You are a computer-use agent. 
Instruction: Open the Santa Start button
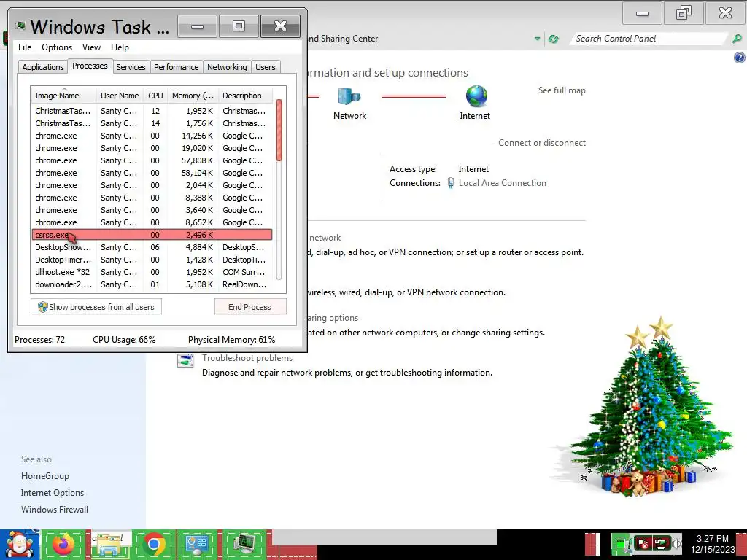coord(20,544)
